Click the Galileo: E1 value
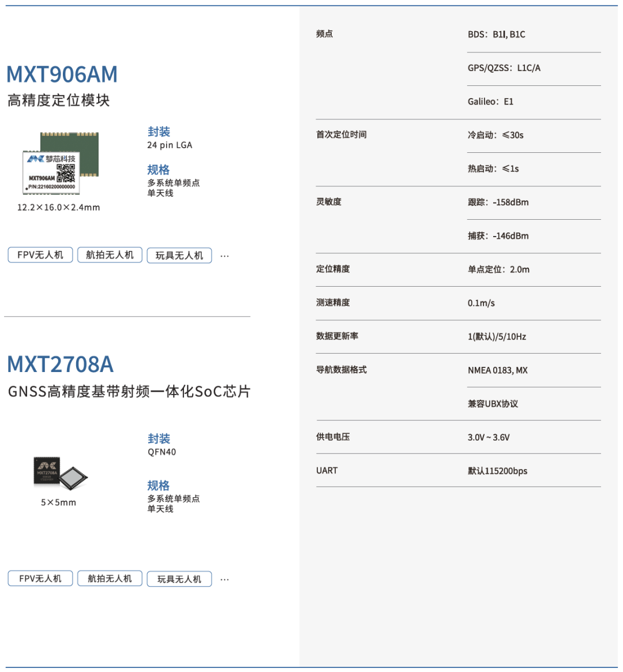Viewport: 623px width, 672px height. coord(490,102)
